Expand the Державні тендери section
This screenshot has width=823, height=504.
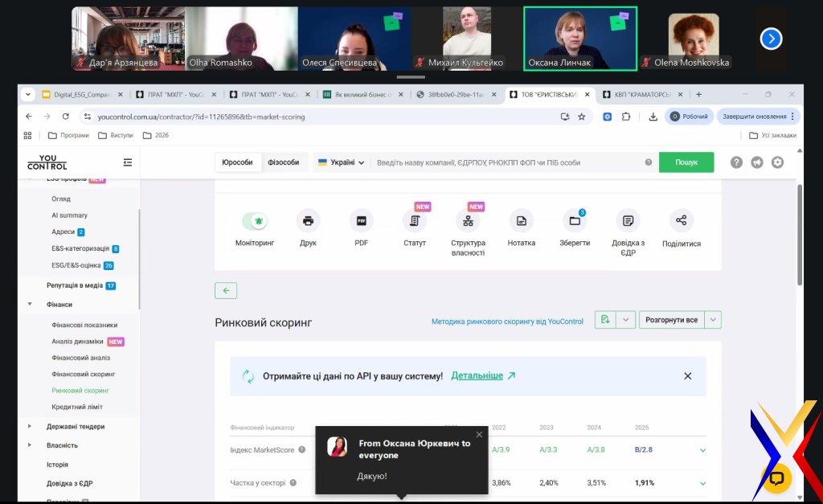point(30,426)
